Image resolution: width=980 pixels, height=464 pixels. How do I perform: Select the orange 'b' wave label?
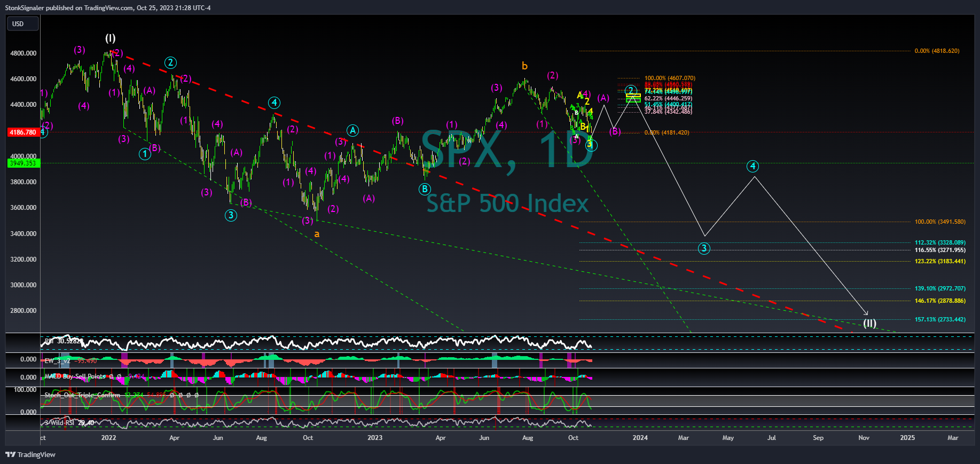[x=524, y=66]
